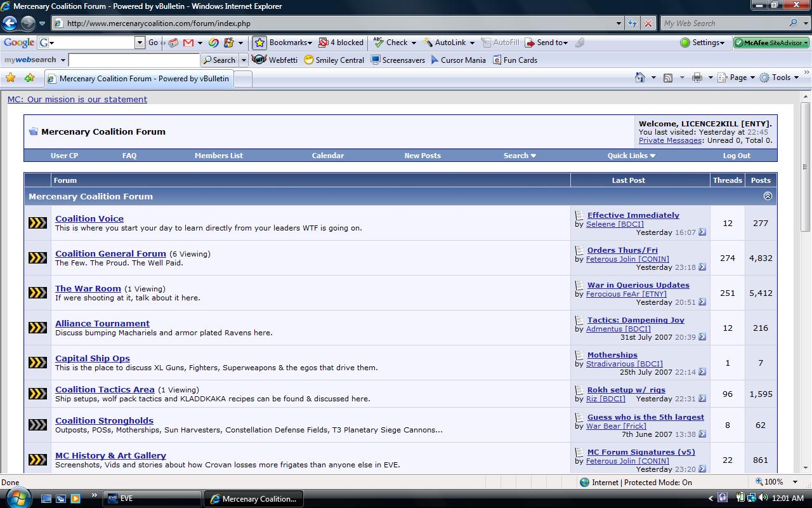Image resolution: width=812 pixels, height=508 pixels.
Task: Print the page with the printer icon
Action: 697,77
